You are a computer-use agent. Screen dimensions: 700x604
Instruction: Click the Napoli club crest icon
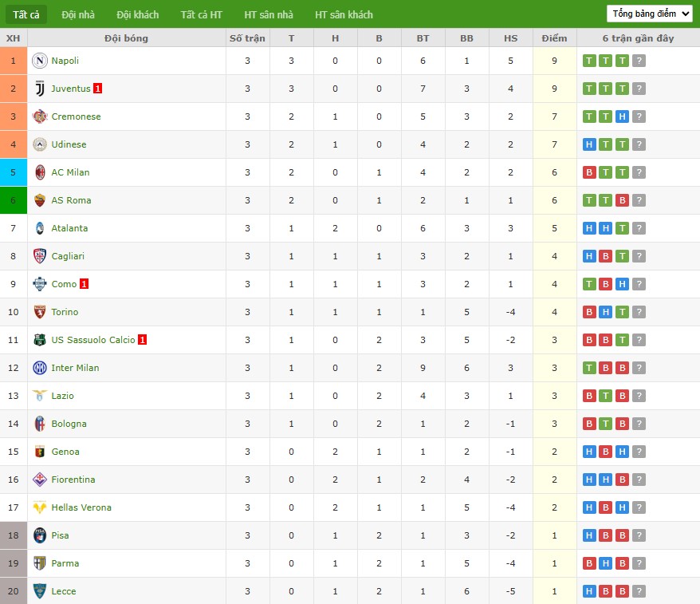[x=40, y=61]
